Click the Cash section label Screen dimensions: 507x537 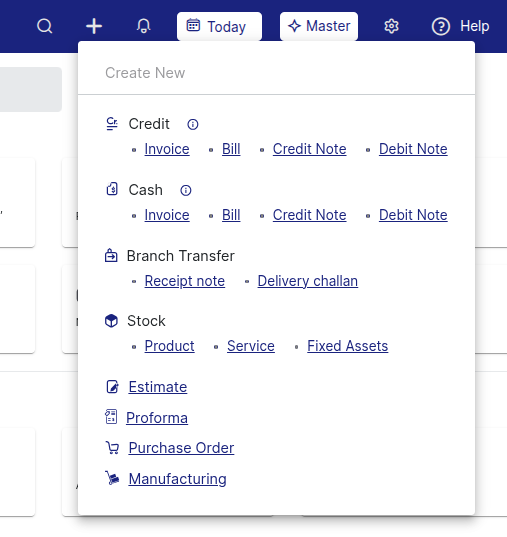(x=146, y=190)
